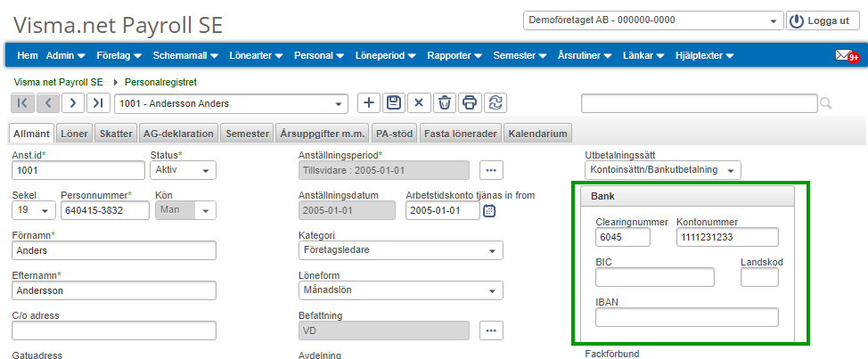Switch to the Kalendarium tab
The width and height of the screenshot is (868, 359).
[x=537, y=134]
